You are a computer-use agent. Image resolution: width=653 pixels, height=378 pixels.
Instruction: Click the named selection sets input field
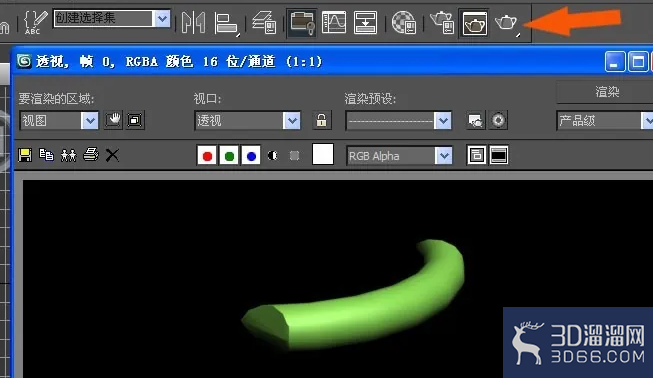coord(103,18)
